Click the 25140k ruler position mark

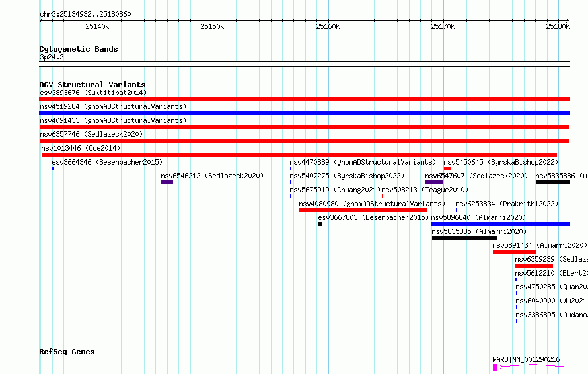97,26
